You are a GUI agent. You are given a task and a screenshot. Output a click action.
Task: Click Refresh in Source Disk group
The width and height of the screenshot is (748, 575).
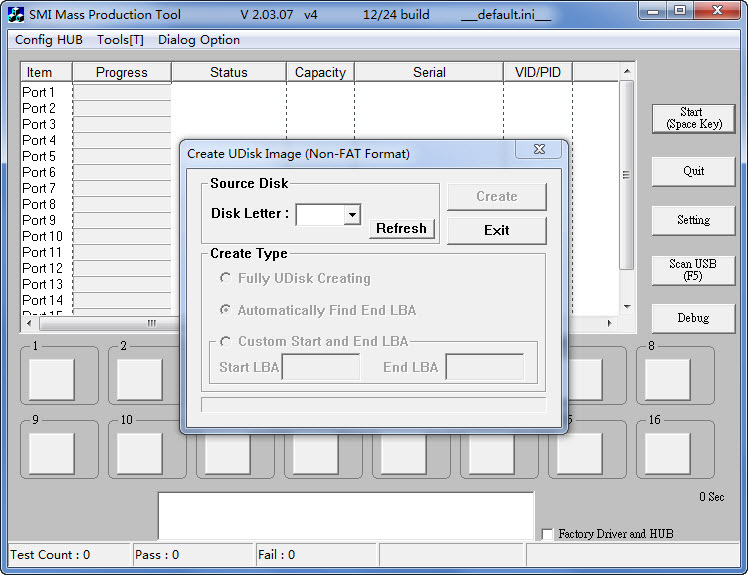click(x=402, y=229)
